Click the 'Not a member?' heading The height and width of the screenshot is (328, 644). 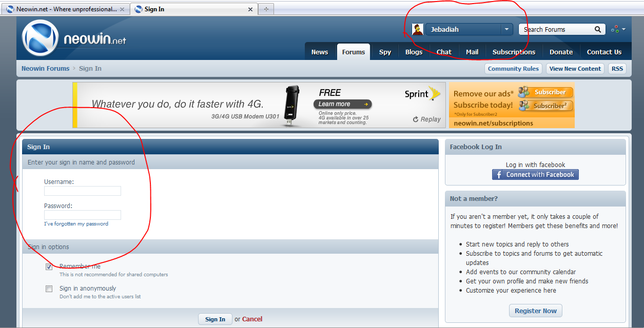474,198
